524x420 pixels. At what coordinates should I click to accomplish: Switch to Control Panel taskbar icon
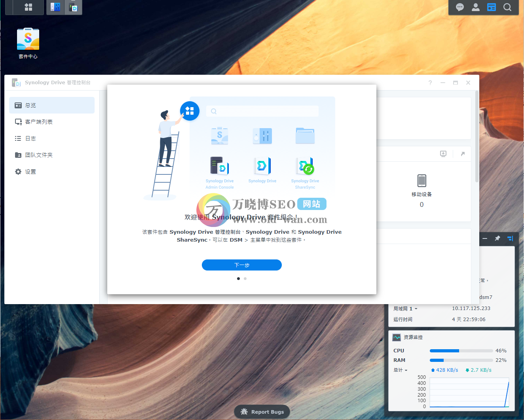point(55,7)
